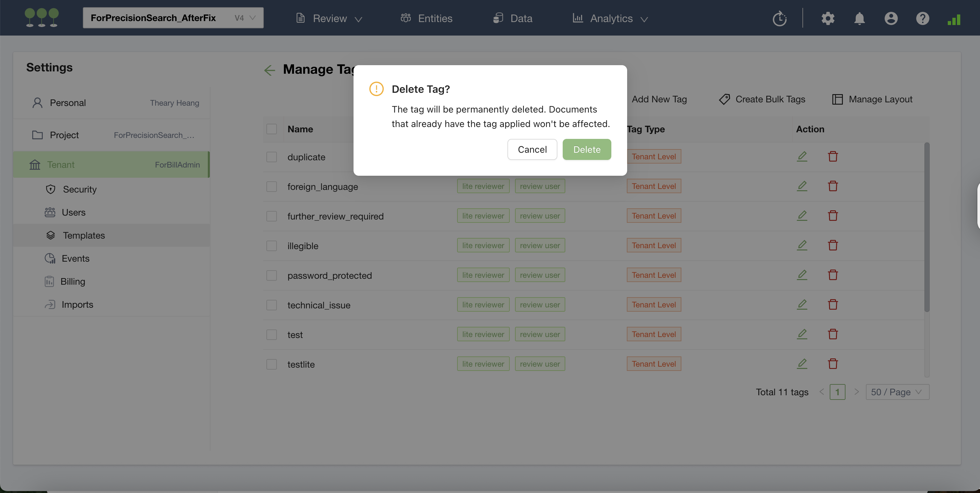Open the settings gear icon
Viewport: 980px width, 493px height.
[827, 18]
